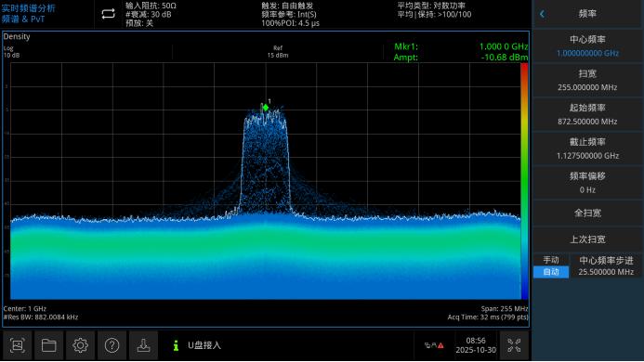Open settings gear icon
Viewport: 644px width, 362px height.
pyautogui.click(x=81, y=345)
